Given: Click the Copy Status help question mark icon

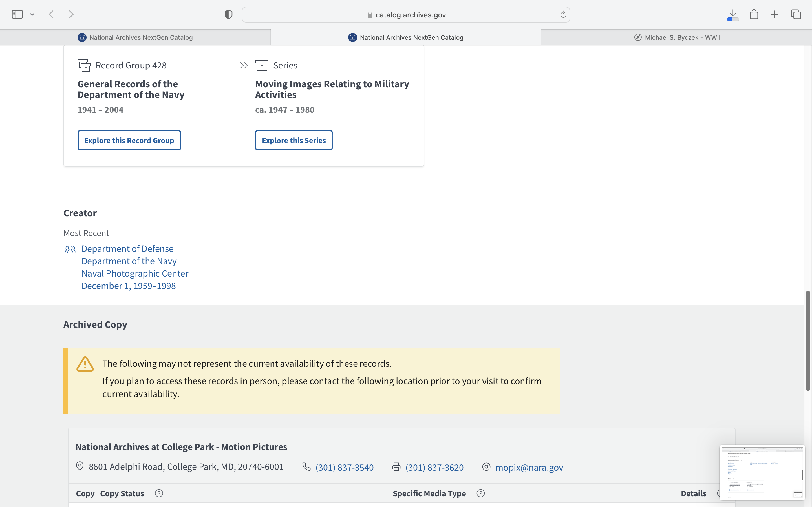Looking at the screenshot, I should pos(159,493).
